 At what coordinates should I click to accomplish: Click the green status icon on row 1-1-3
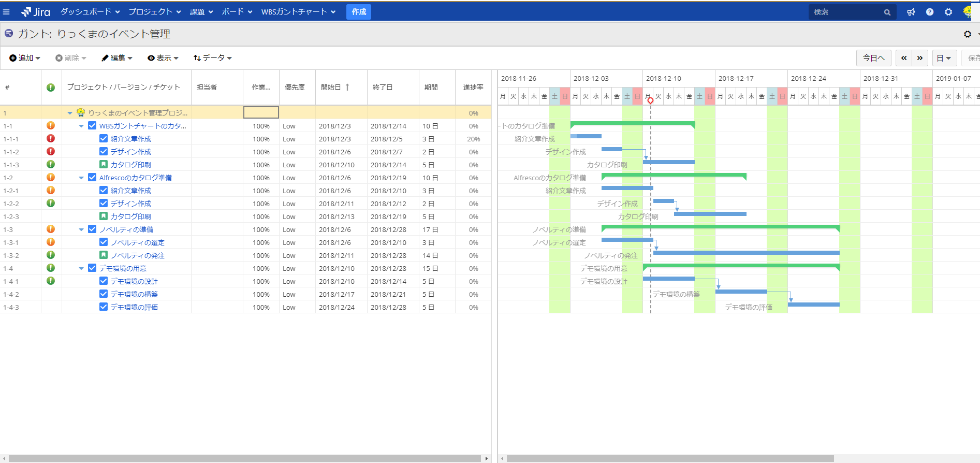point(51,164)
